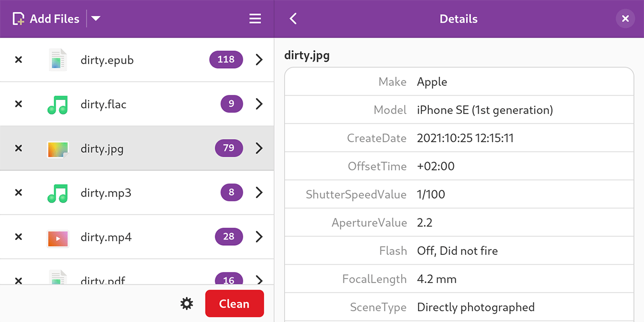Open the hamburger menu

[255, 18]
